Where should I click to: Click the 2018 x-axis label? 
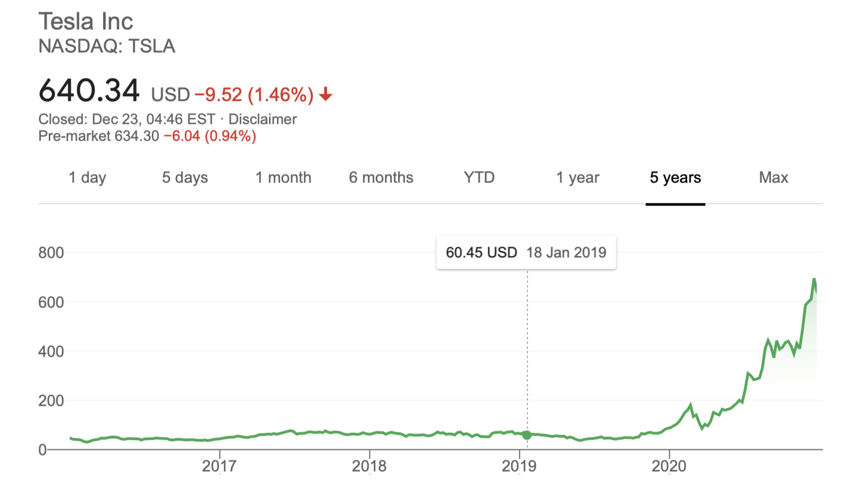pos(369,466)
